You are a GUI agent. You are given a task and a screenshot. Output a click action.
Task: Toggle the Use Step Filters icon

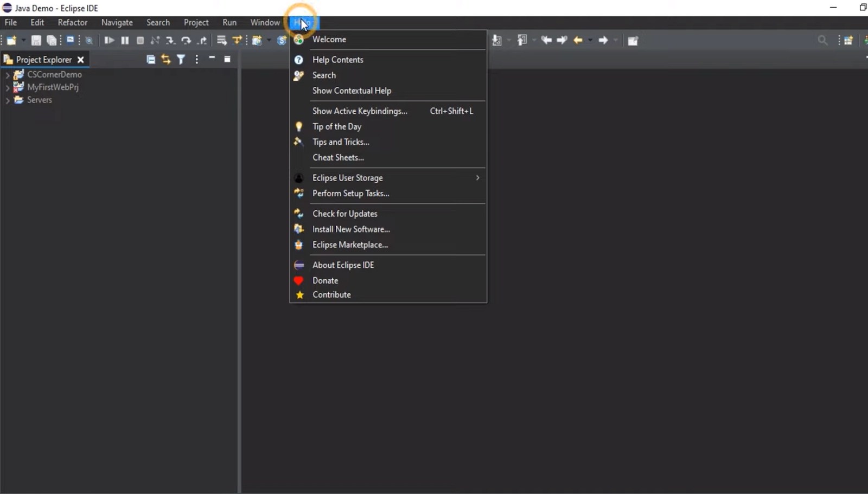click(x=237, y=40)
